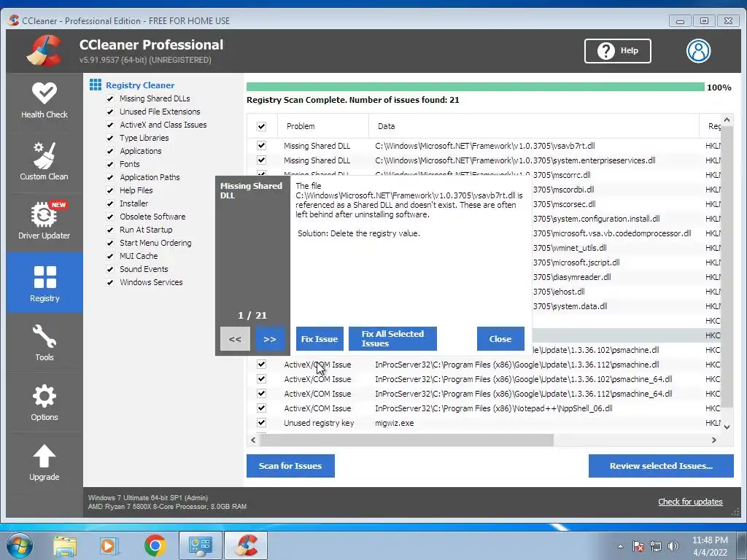Go to next issue with >> button

tap(270, 339)
